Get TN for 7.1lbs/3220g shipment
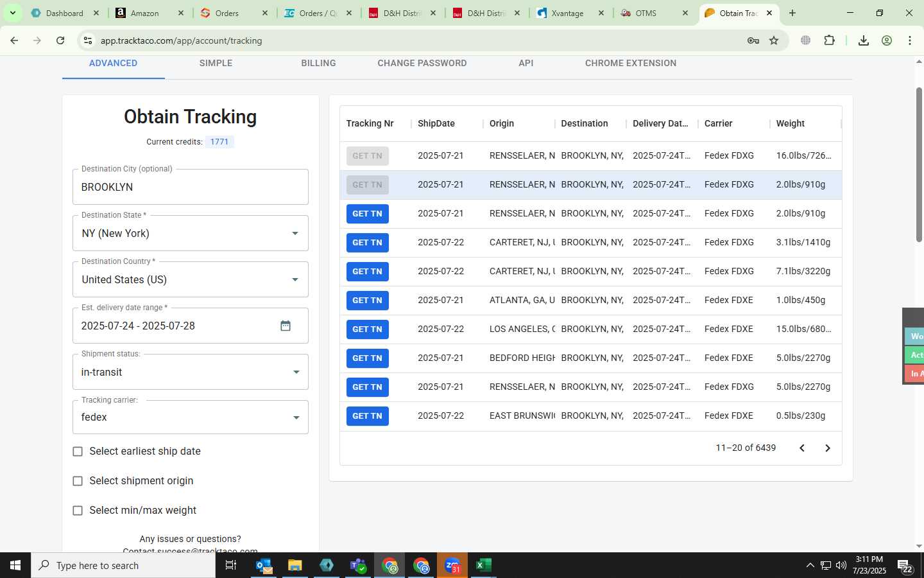 pyautogui.click(x=368, y=272)
